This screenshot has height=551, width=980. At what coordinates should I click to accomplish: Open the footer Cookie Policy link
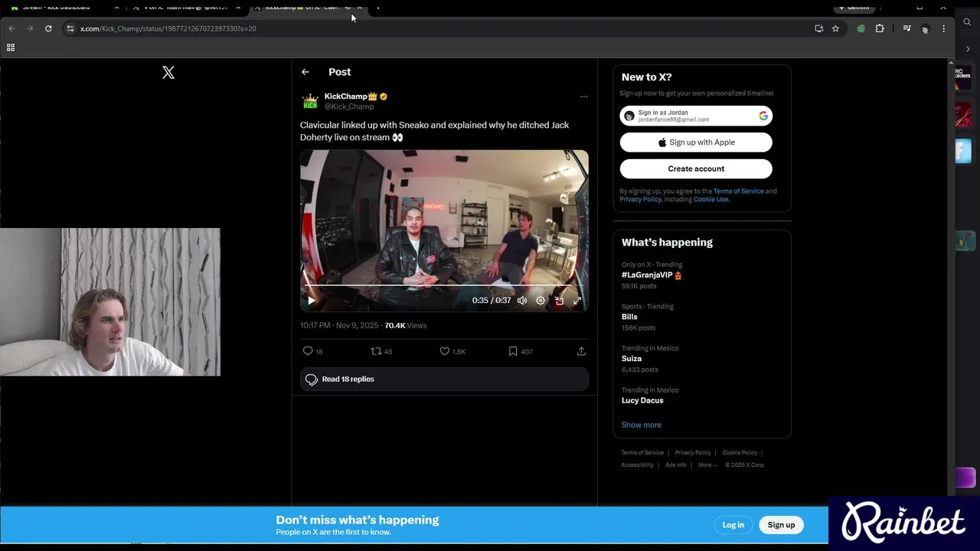click(x=740, y=453)
